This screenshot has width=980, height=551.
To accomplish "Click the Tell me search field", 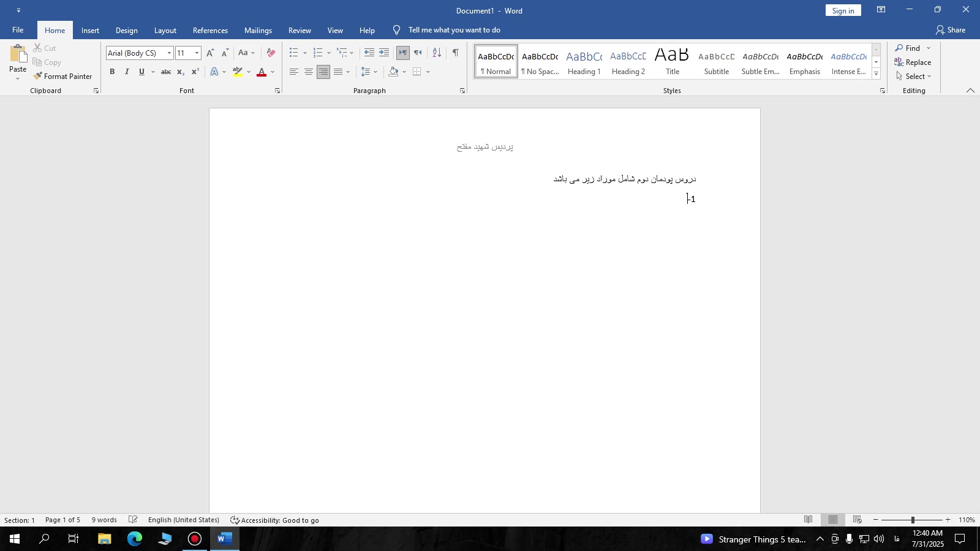I will point(454,30).
